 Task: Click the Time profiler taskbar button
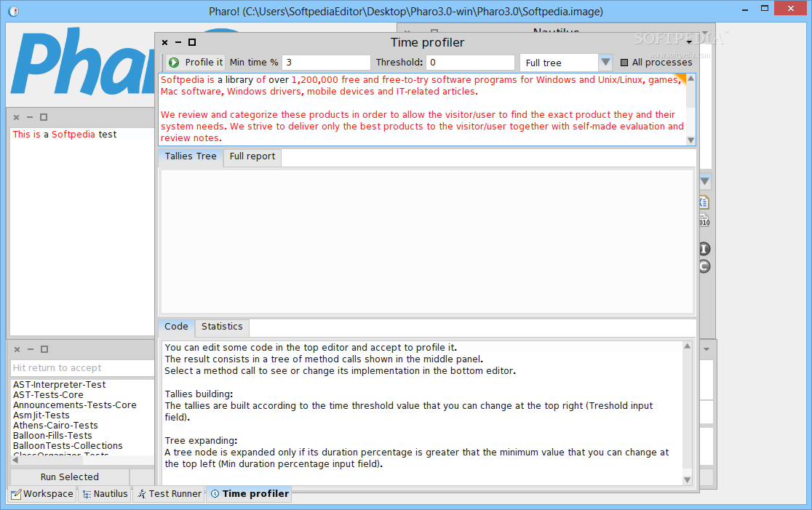coord(250,494)
